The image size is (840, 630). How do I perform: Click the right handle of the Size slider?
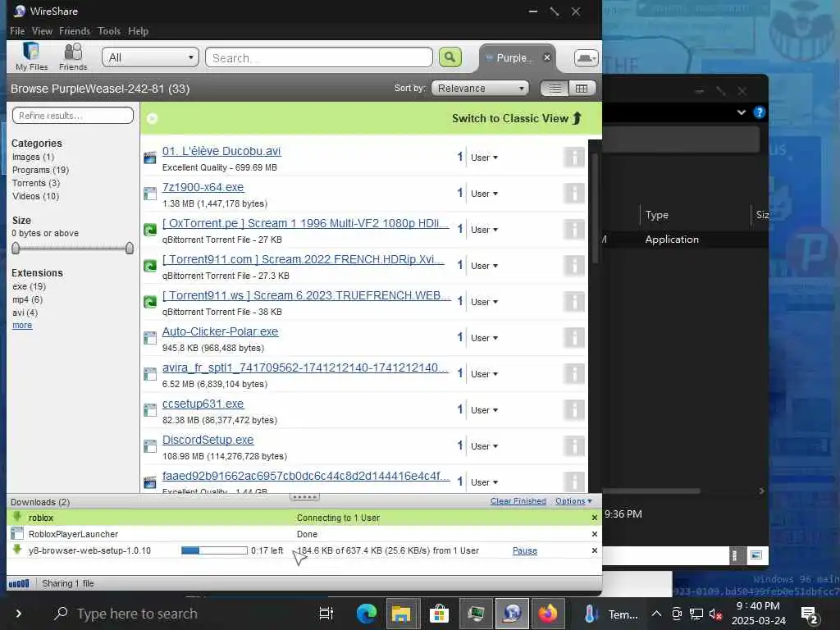[x=129, y=248]
